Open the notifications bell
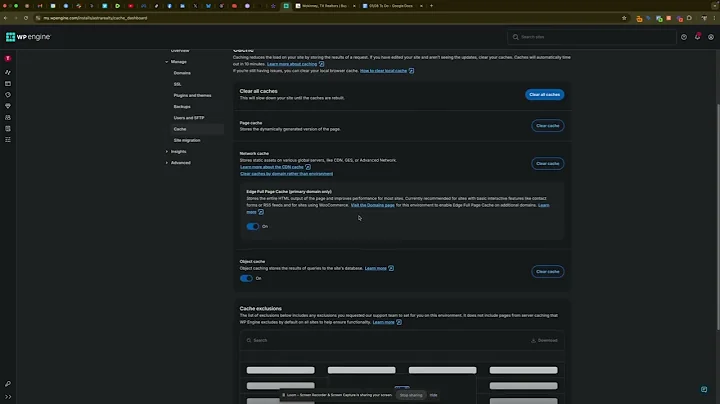 click(x=697, y=37)
